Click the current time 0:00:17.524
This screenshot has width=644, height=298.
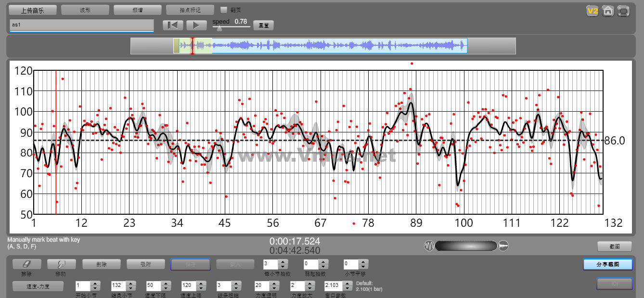(295, 241)
